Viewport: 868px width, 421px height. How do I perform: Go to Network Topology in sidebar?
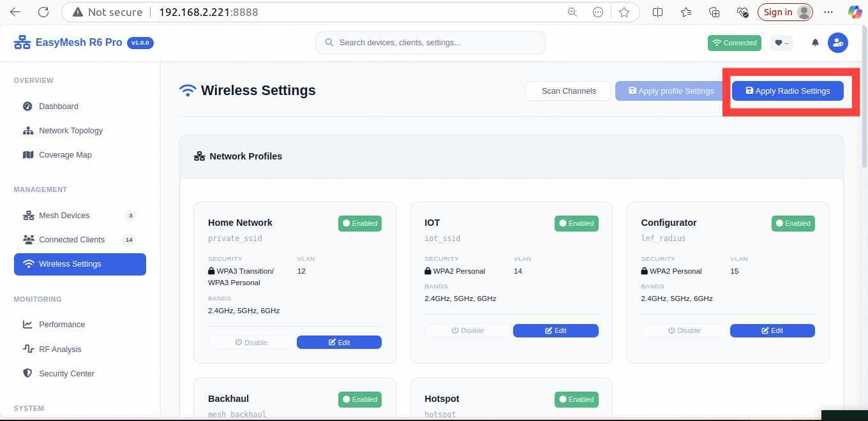pos(70,131)
